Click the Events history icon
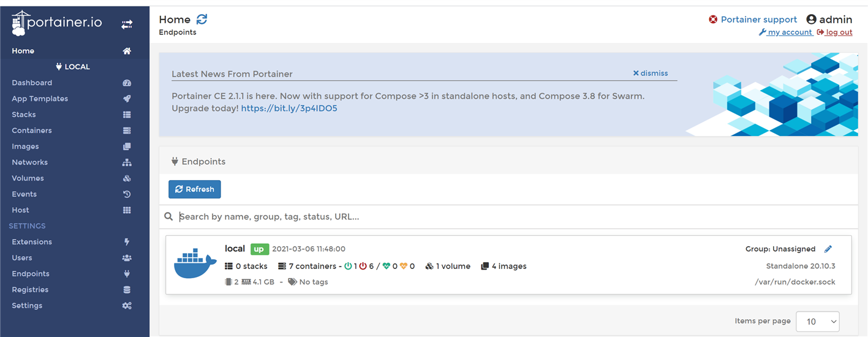Image resolution: width=868 pixels, height=337 pixels. [x=127, y=194]
